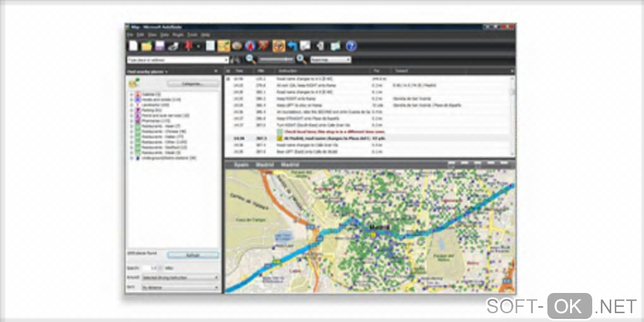The image size is (644, 322).
Task: Click the white map sheet icon after the blue arrow
Action: (305, 46)
